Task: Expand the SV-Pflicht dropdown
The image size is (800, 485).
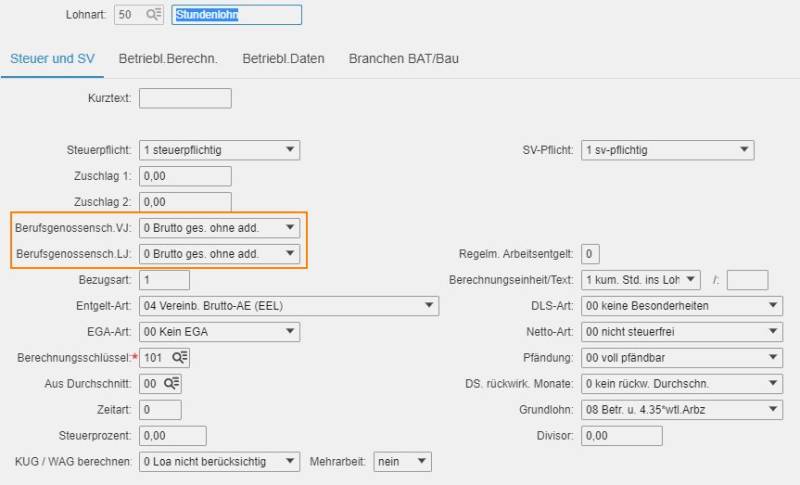Action: 667,150
